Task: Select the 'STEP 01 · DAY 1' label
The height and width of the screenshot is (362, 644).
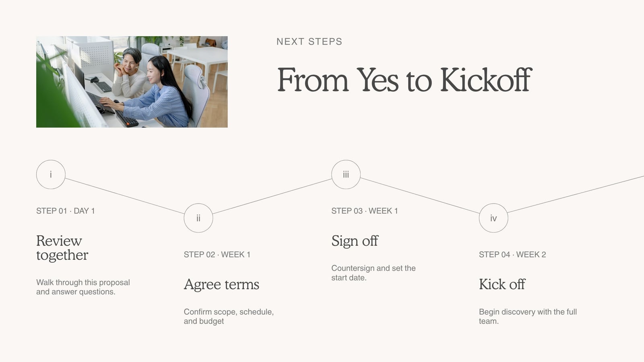Action: pyautogui.click(x=66, y=211)
